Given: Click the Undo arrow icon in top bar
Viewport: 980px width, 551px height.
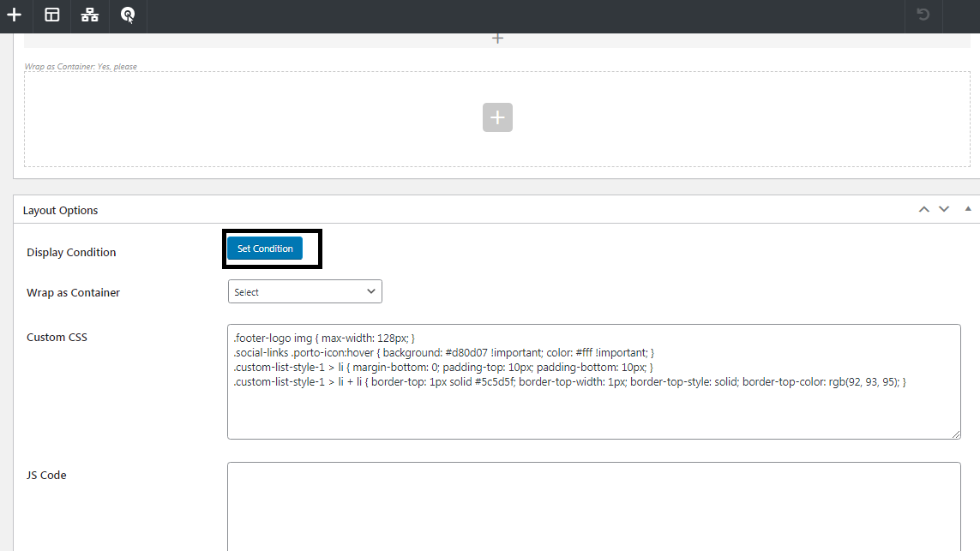Looking at the screenshot, I should click(923, 15).
